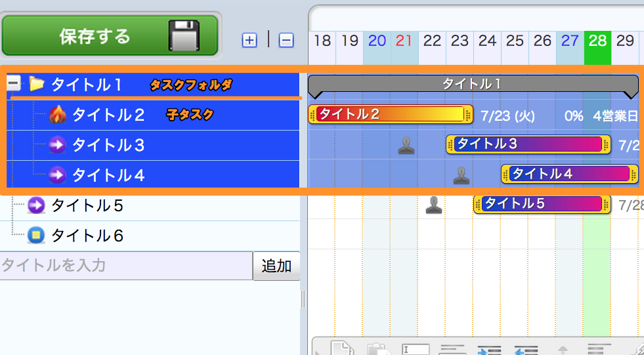Expand all tasks with the plus icon
Image resolution: width=644 pixels, height=355 pixels.
249,40
